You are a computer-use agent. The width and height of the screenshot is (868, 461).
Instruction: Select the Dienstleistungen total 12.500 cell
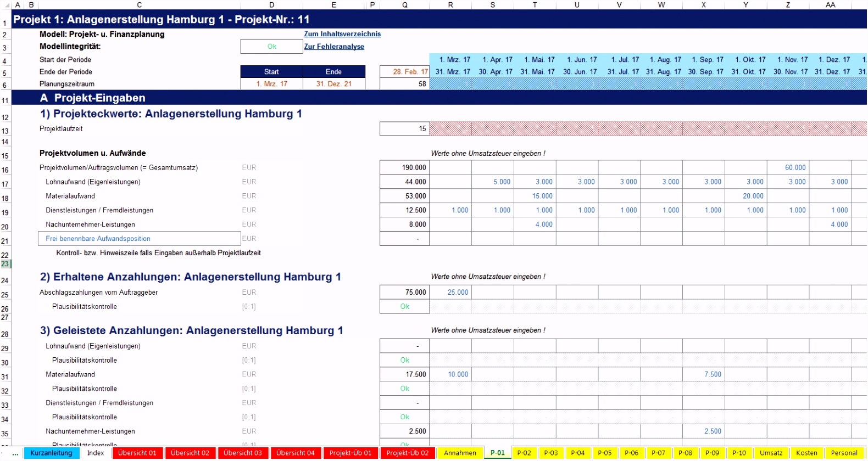tap(404, 210)
